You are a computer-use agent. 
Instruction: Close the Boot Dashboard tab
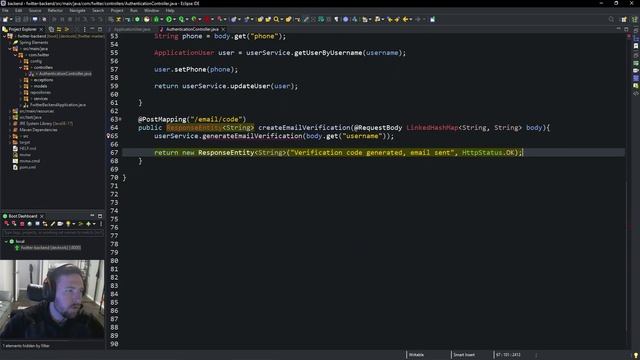point(42,216)
